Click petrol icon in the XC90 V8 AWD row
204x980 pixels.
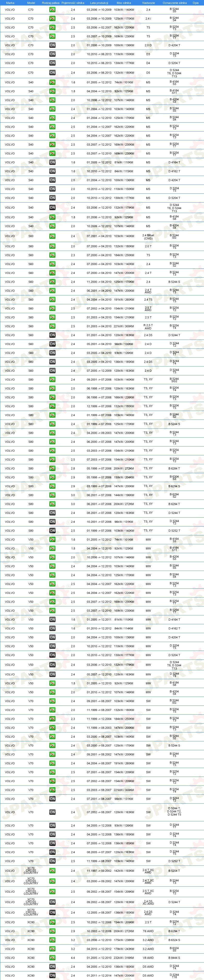pos(52,958)
